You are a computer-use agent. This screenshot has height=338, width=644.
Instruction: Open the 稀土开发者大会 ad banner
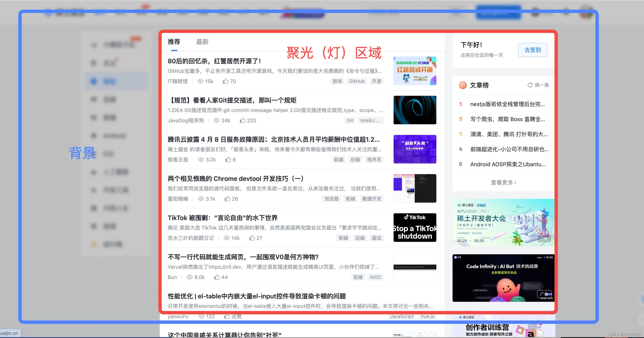(503, 222)
